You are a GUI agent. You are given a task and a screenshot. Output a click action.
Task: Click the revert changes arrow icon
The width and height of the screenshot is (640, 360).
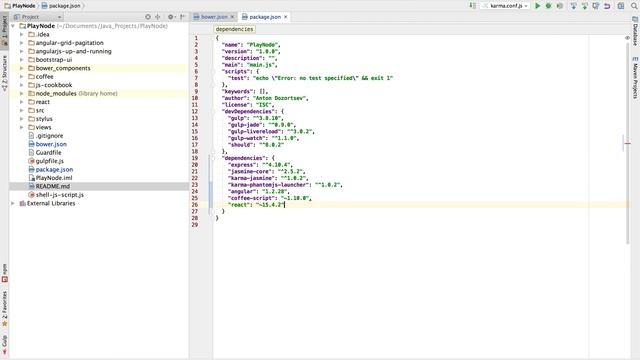point(607,6)
